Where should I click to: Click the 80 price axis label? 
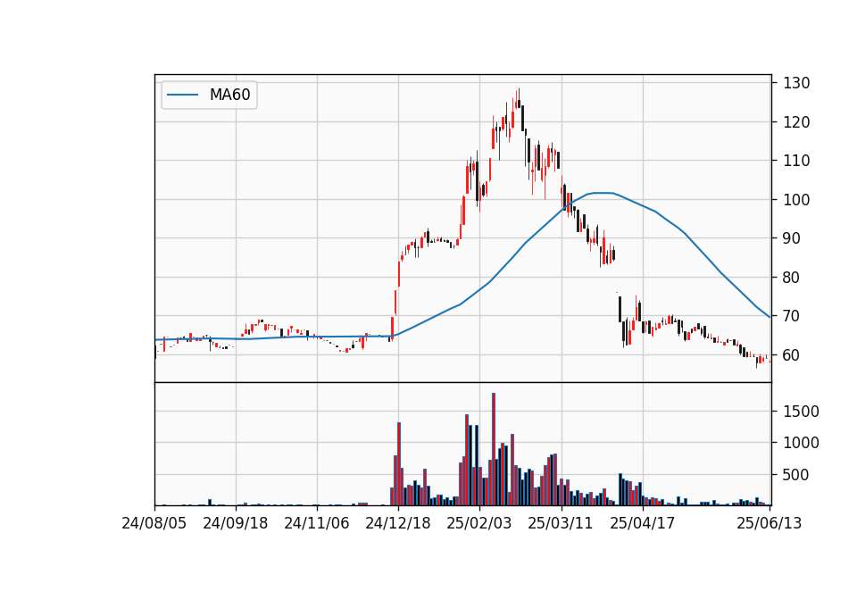[792, 277]
